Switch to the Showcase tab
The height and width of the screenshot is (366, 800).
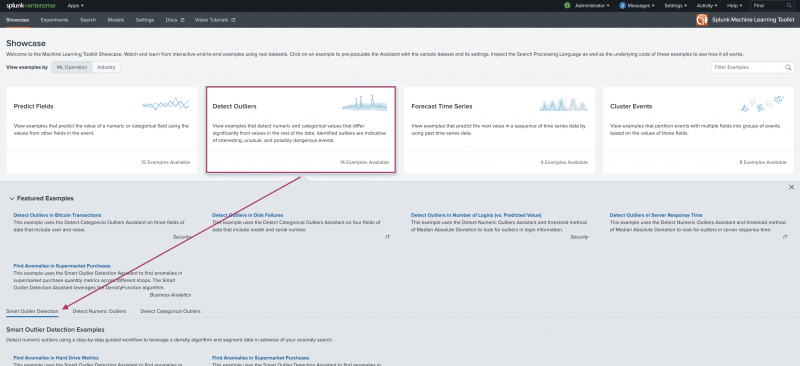[17, 20]
